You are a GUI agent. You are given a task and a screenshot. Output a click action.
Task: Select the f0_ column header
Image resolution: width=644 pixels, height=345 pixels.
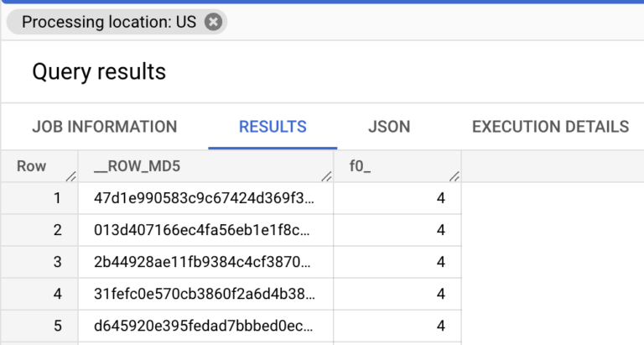(x=397, y=166)
